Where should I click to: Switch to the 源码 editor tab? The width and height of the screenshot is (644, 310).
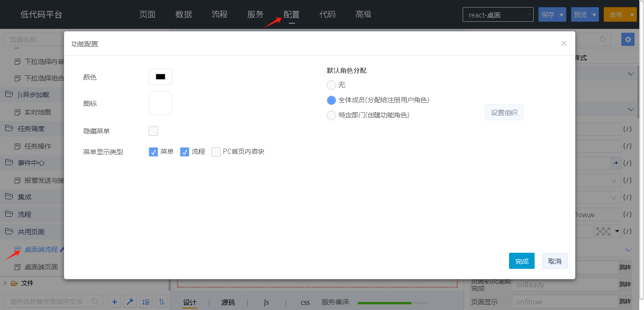(228, 302)
